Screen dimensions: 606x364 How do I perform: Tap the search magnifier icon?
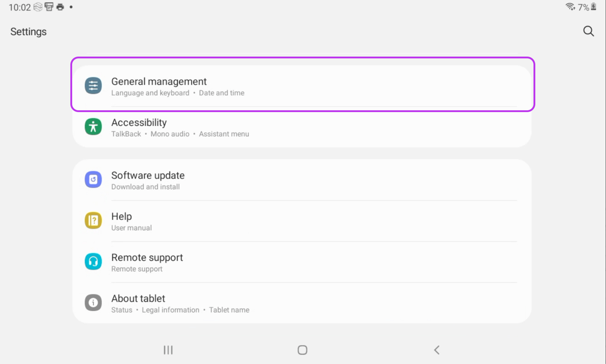pos(588,31)
